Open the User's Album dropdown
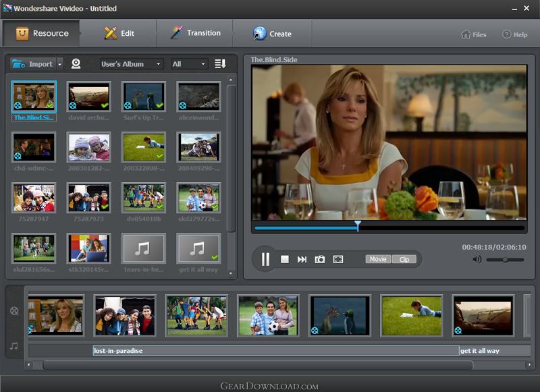 [x=131, y=64]
